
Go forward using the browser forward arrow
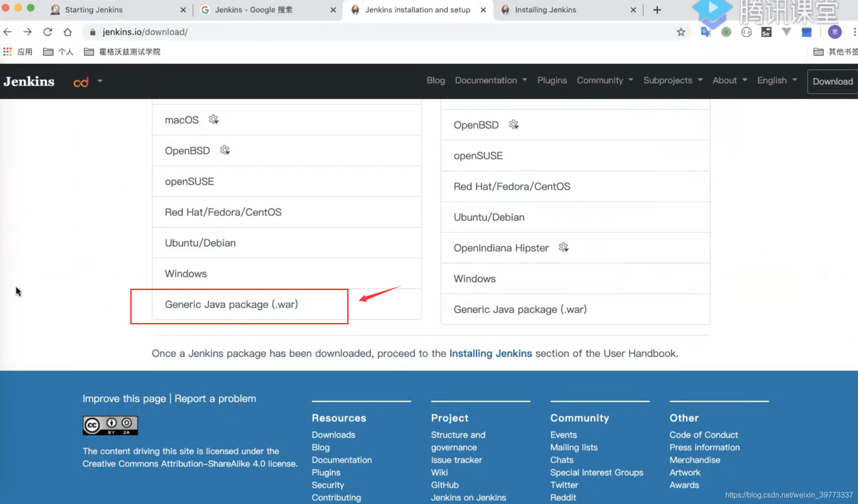[28, 32]
